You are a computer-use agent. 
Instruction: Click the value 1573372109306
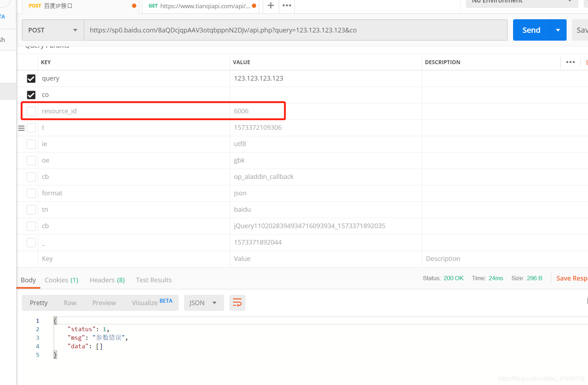[x=258, y=128]
